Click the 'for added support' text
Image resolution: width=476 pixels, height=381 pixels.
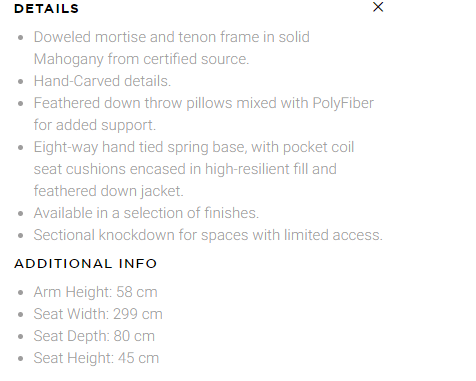coord(95,125)
